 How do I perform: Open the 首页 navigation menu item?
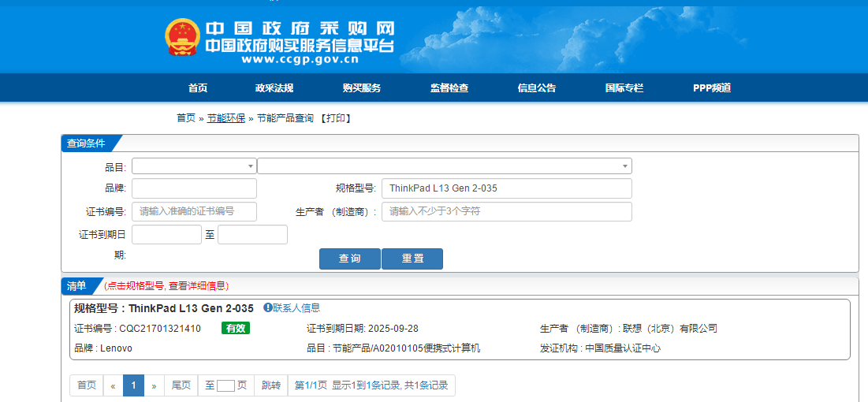pos(198,88)
